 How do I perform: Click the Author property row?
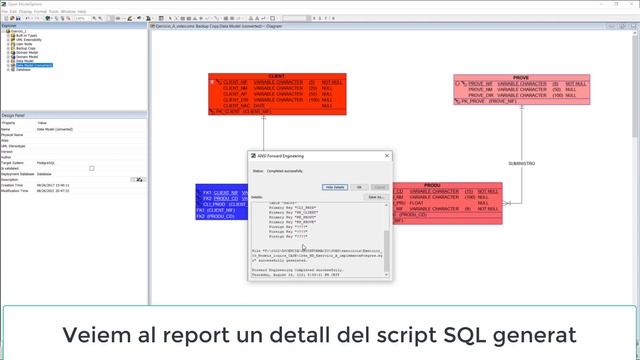[x=73, y=157]
